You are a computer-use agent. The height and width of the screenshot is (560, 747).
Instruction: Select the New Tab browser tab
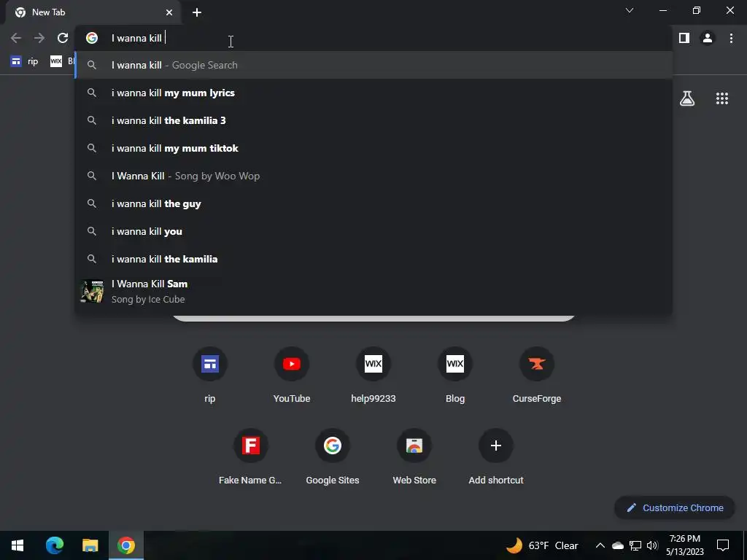coord(93,12)
